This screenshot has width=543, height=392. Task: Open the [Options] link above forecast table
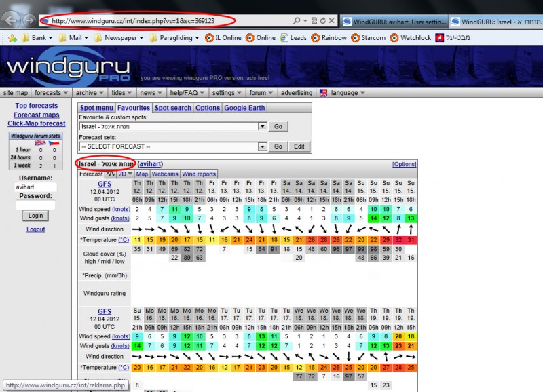pos(404,164)
